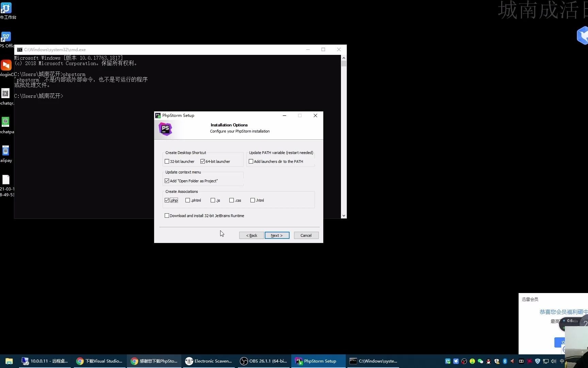Close the PhpStorm Setup dialog
The image size is (588, 368).
coord(315,116)
